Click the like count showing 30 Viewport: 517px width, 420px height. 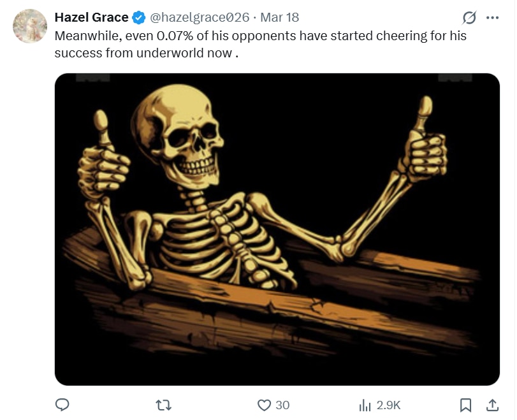point(282,405)
